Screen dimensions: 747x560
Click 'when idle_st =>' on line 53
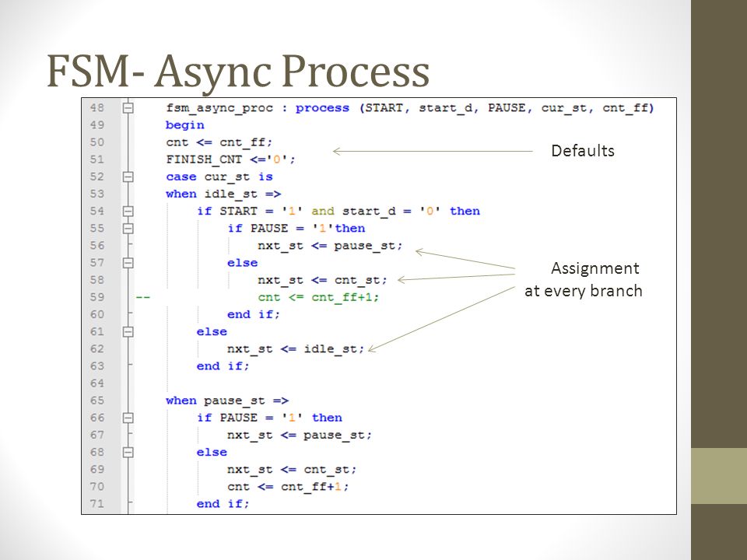(x=223, y=194)
